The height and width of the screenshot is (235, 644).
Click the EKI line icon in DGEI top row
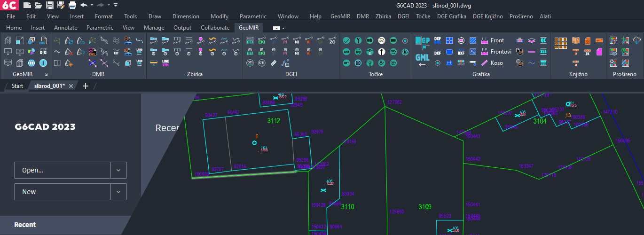261,40
